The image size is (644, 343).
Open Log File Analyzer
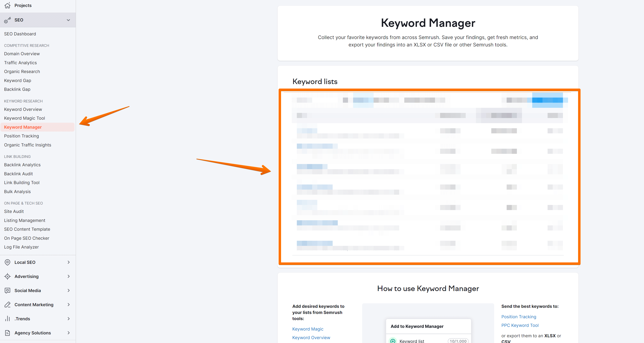(x=21, y=247)
